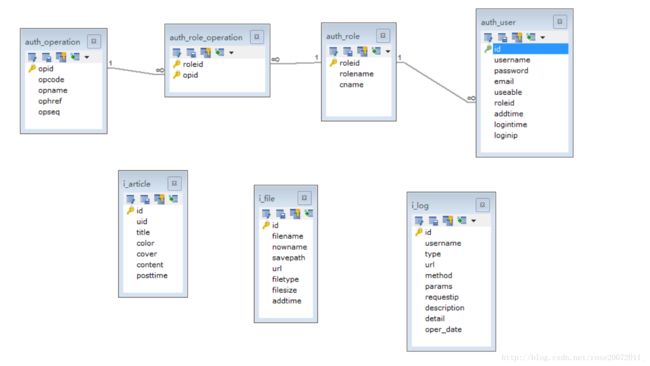Open toolbar dropdown arrow in auth_role table

coord(388,52)
